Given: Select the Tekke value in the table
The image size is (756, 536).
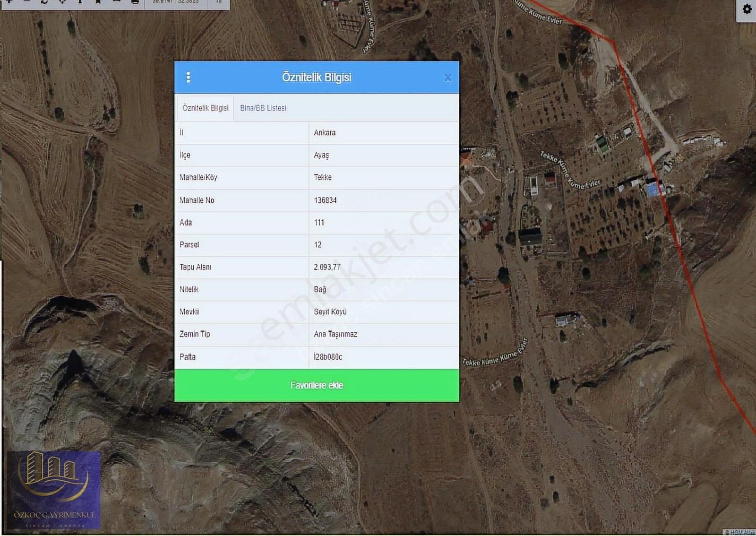Looking at the screenshot, I should (384, 178).
